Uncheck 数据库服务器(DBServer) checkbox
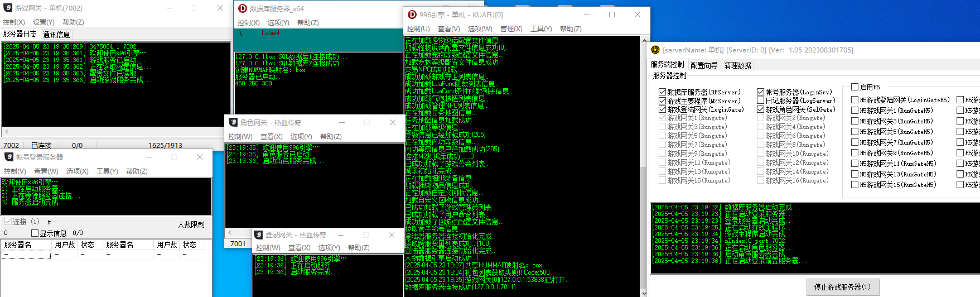The image size is (980, 297). (663, 92)
